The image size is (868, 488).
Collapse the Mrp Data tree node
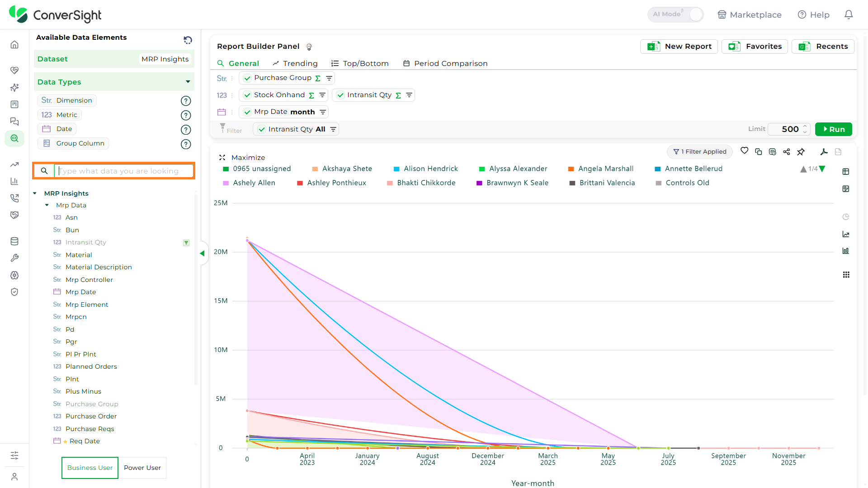point(47,205)
